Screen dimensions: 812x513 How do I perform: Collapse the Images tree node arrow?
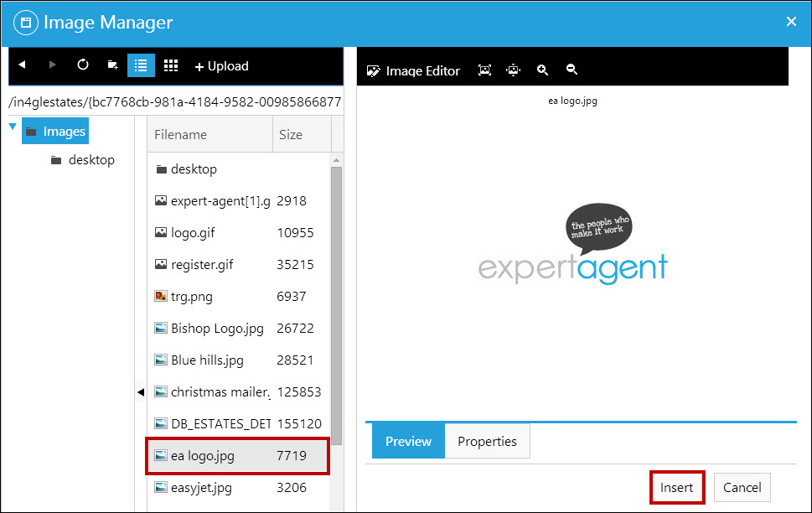tap(13, 127)
